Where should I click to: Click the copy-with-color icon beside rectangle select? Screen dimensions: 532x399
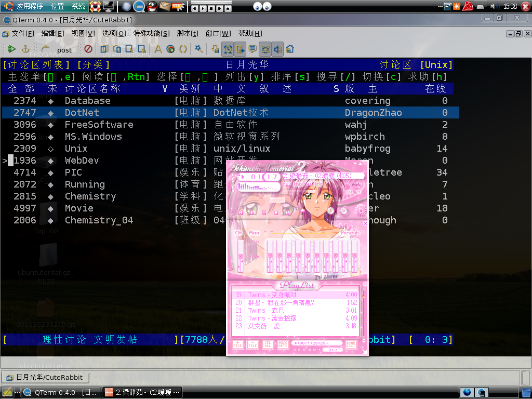[142, 49]
